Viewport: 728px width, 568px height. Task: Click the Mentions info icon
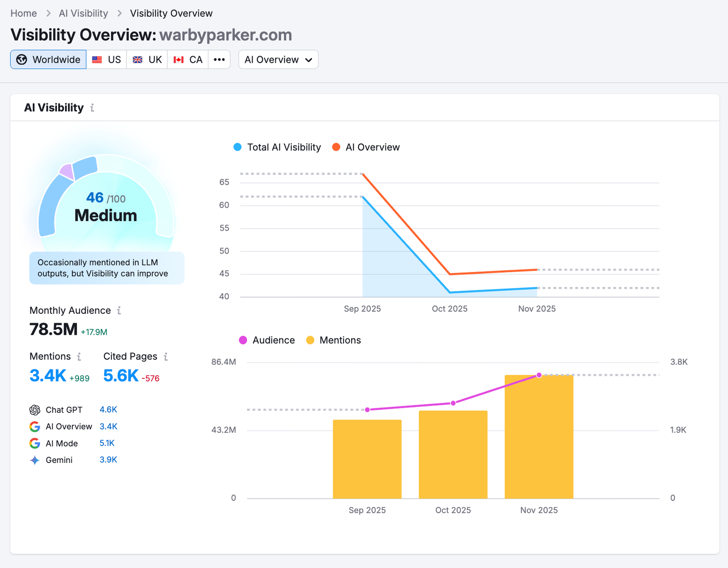(x=79, y=357)
